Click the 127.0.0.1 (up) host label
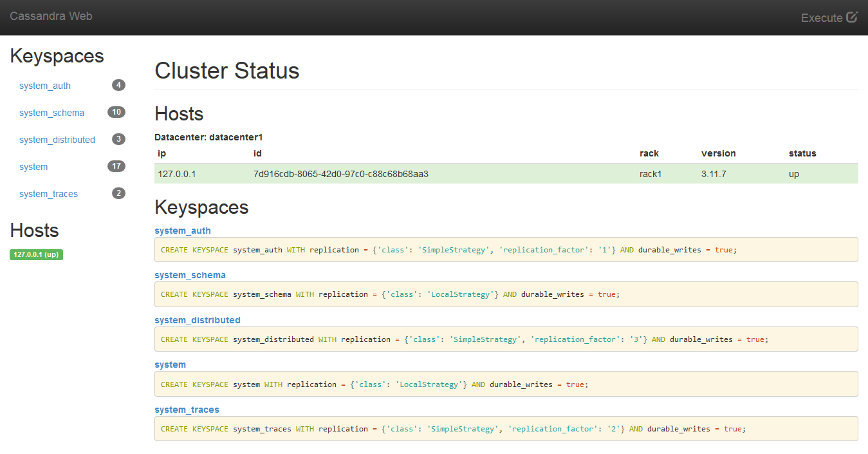868x454 pixels. tap(37, 254)
